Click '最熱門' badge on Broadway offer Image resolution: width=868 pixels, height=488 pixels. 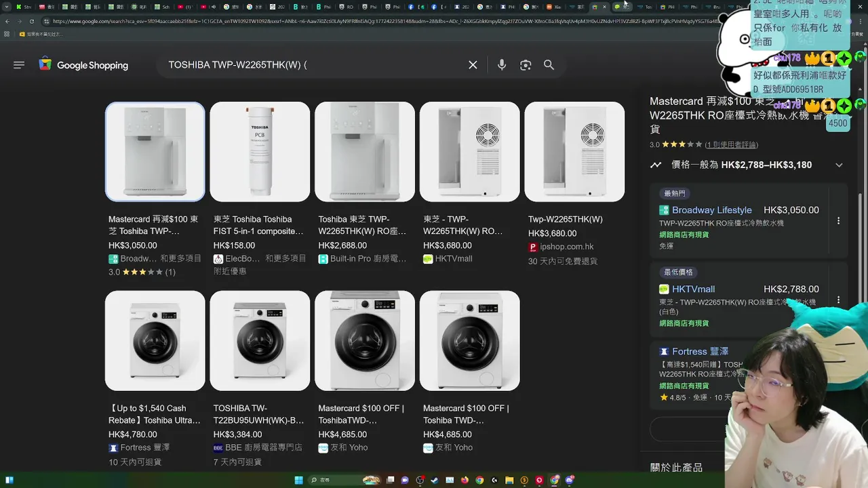(x=675, y=193)
